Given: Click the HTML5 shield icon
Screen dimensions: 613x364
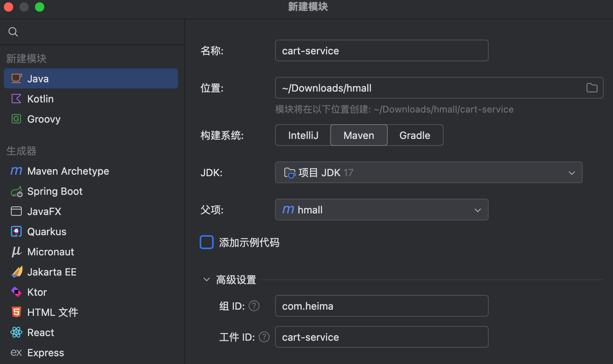Looking at the screenshot, I should [x=16, y=312].
